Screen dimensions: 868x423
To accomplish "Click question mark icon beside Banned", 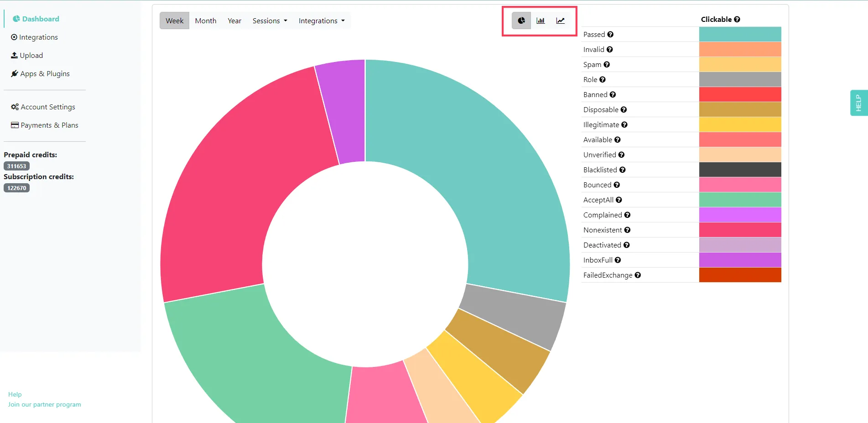I will 613,94.
